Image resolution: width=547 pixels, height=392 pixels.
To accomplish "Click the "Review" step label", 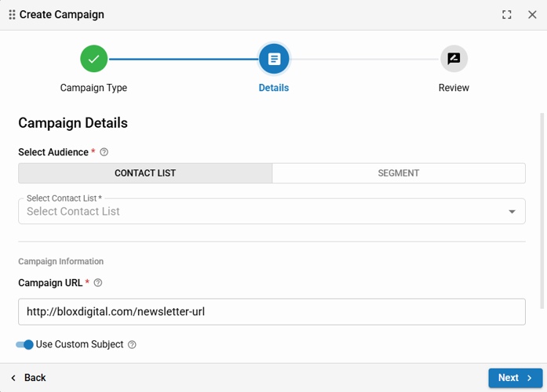I will point(454,88).
